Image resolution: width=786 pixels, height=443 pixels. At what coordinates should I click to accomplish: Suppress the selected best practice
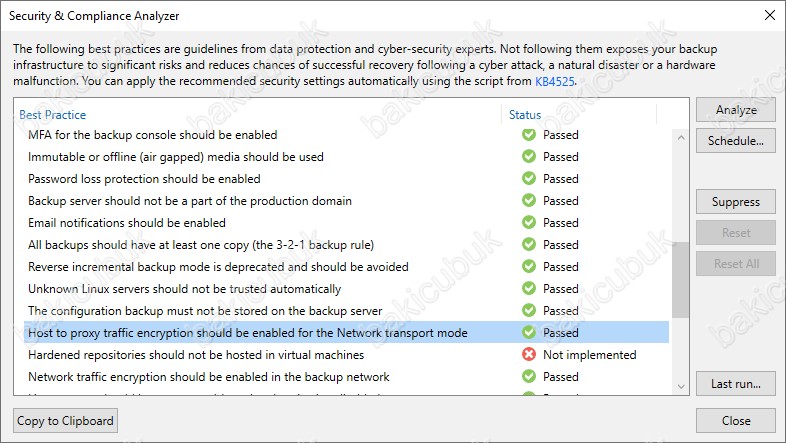pyautogui.click(x=736, y=202)
